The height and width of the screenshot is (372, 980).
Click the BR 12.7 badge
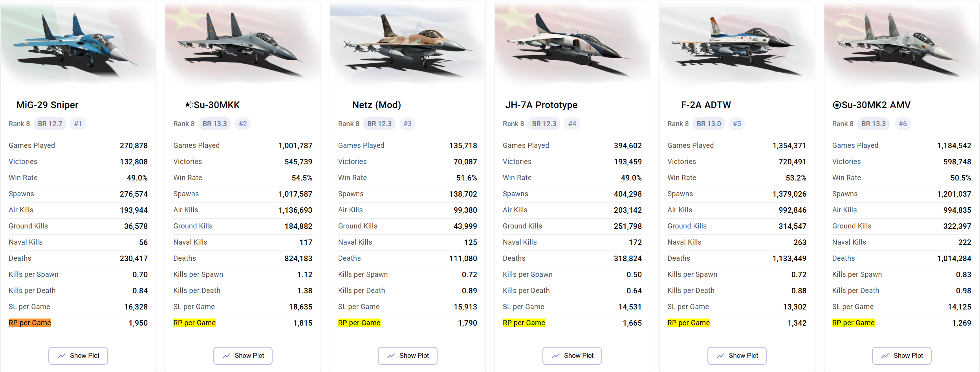click(50, 124)
